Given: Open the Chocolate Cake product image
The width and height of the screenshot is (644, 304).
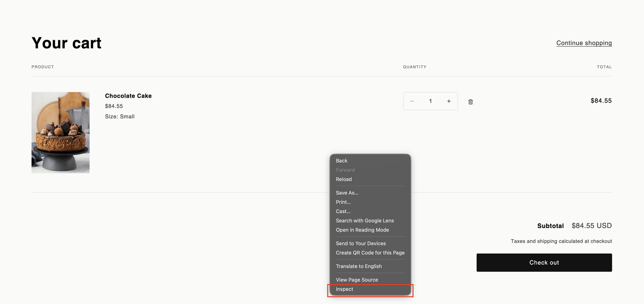Looking at the screenshot, I should pos(60,133).
